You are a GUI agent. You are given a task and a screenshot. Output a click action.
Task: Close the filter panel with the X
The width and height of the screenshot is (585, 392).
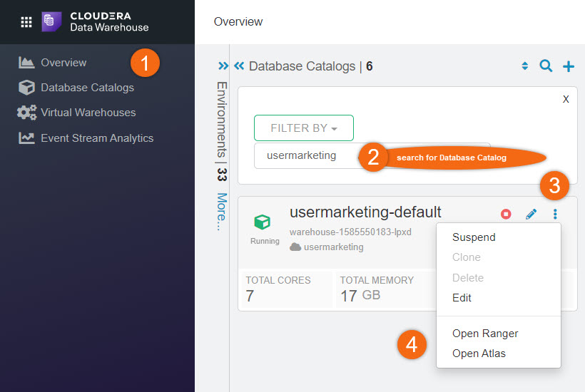pyautogui.click(x=566, y=99)
